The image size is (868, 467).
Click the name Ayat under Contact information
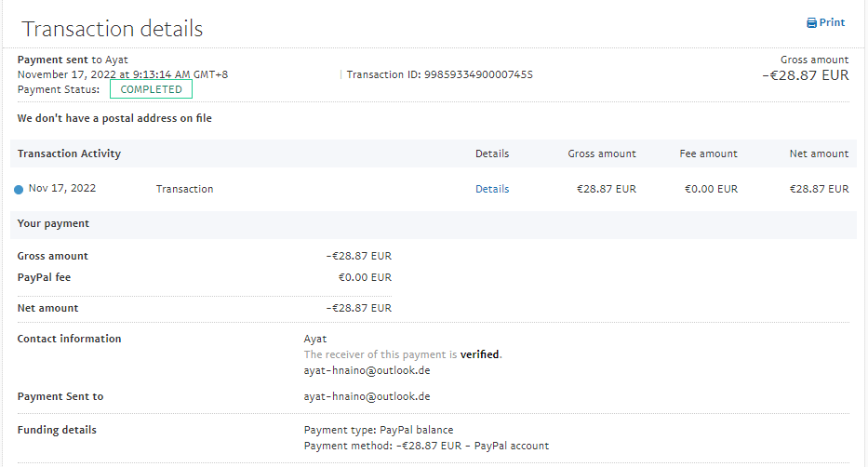point(315,339)
